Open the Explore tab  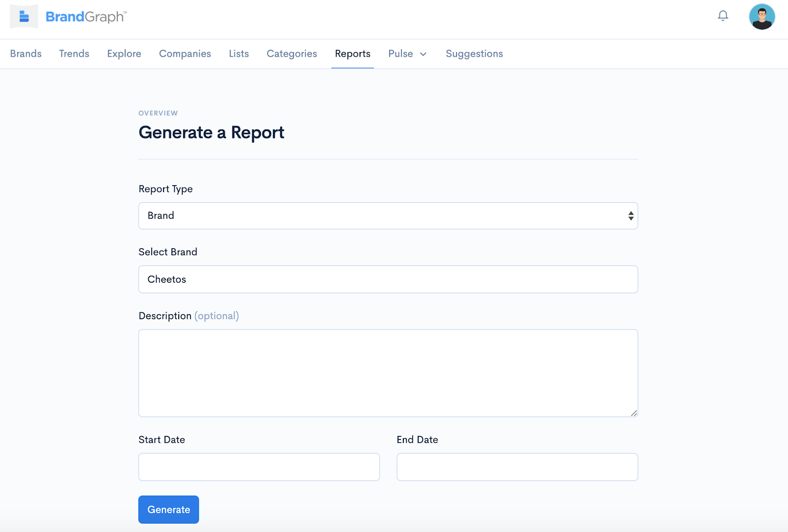(x=124, y=54)
